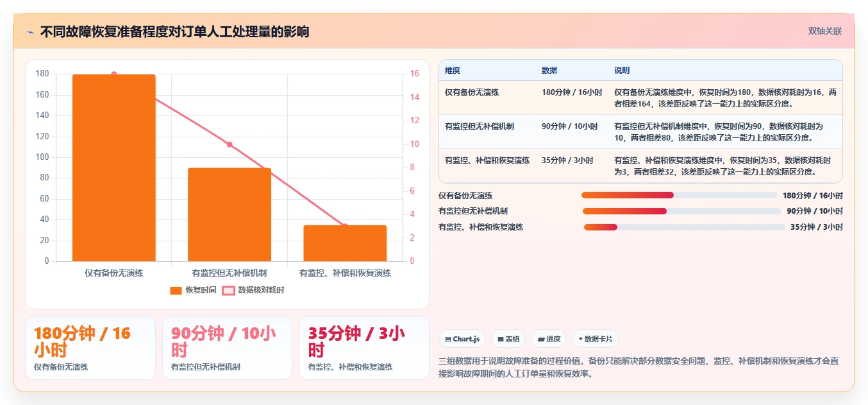Viewport: 868px width, 405px height.
Task: Click table row label 有监控但无补偿机制
Action: (x=480, y=126)
